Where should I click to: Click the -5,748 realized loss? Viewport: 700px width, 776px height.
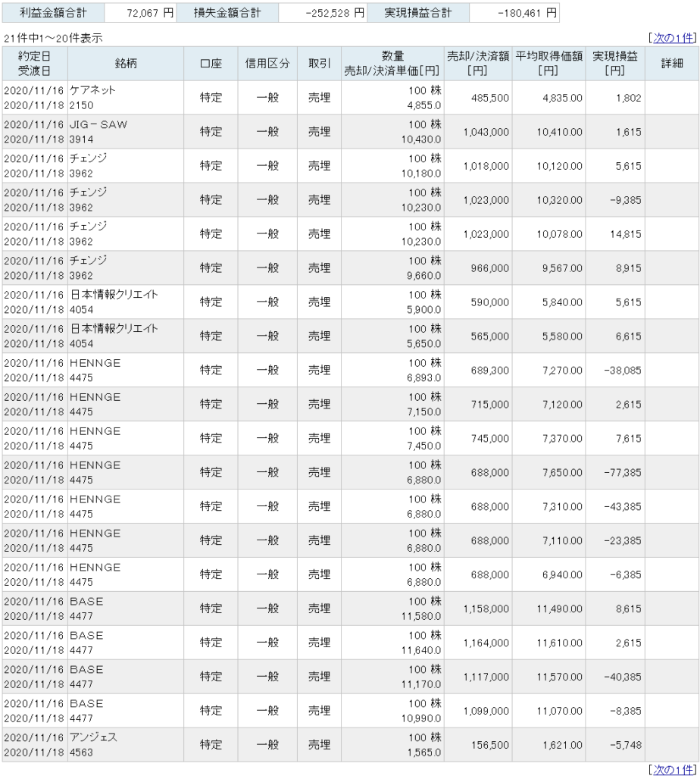[625, 745]
